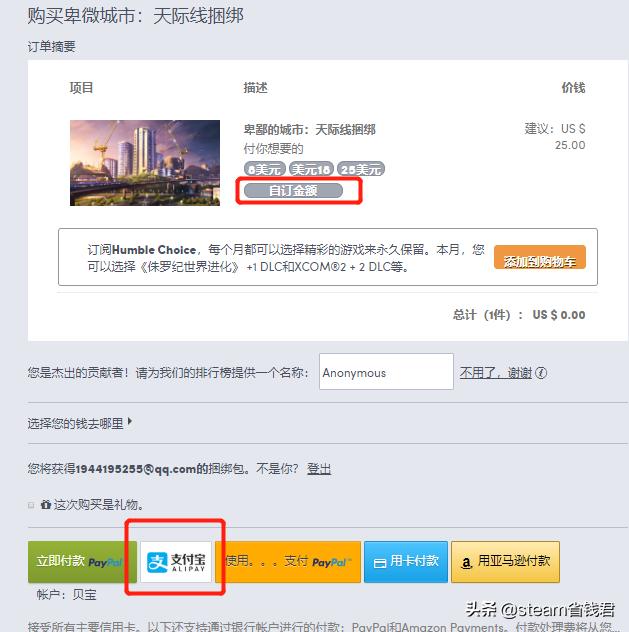Click 立即付款 PayPal green button
Viewport: 629px width, 632px height.
(x=82, y=562)
